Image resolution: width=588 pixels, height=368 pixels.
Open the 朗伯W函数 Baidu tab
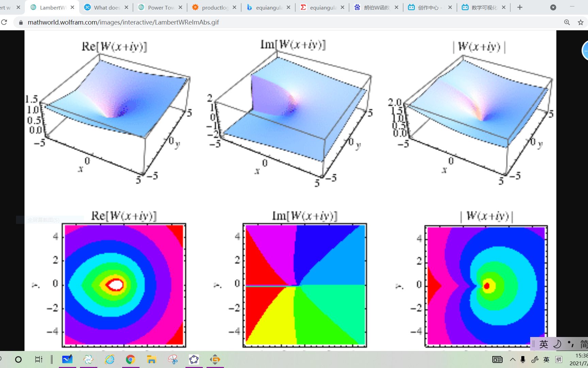pos(376,7)
